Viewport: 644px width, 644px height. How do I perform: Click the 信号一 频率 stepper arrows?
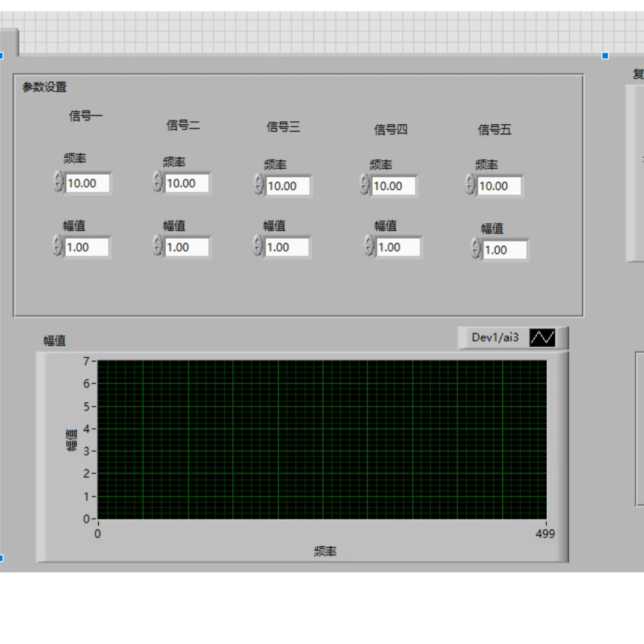point(58,182)
